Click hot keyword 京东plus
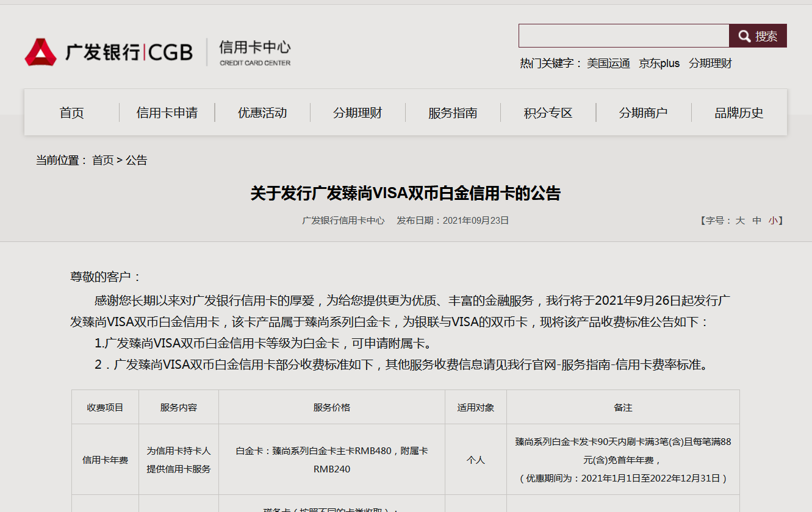The height and width of the screenshot is (512, 812). point(659,63)
